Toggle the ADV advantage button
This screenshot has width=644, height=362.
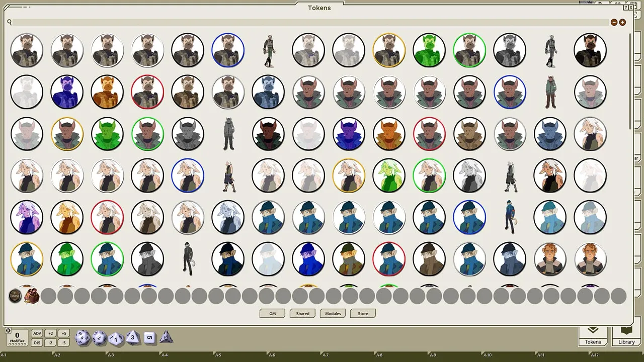[x=37, y=333]
